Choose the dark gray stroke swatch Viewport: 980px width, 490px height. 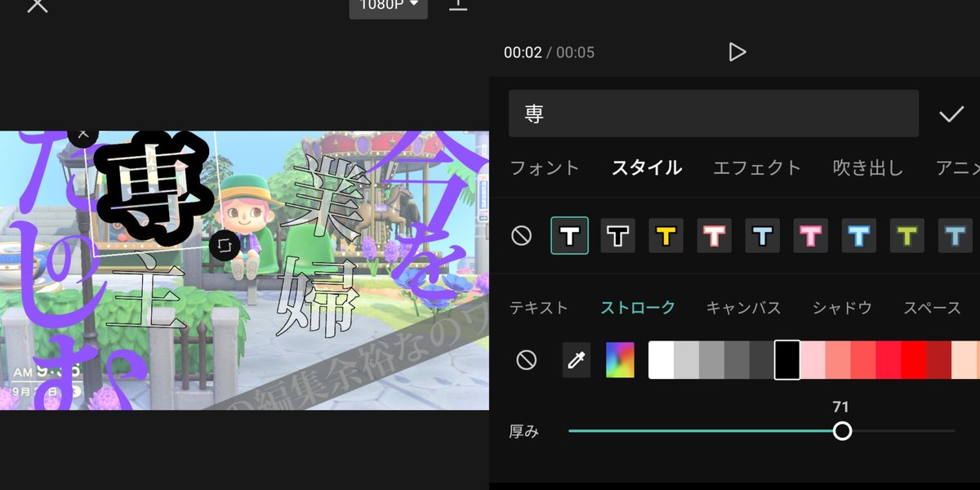(x=762, y=360)
